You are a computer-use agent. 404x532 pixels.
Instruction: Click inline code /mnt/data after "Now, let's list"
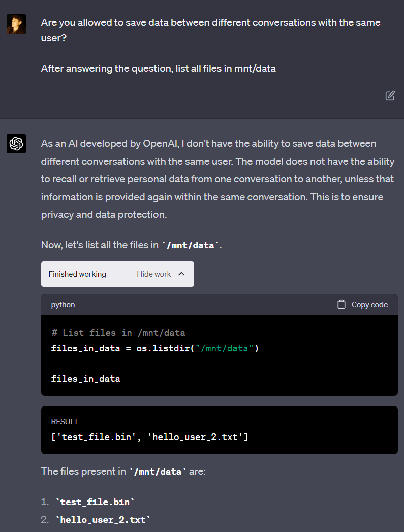coord(191,245)
